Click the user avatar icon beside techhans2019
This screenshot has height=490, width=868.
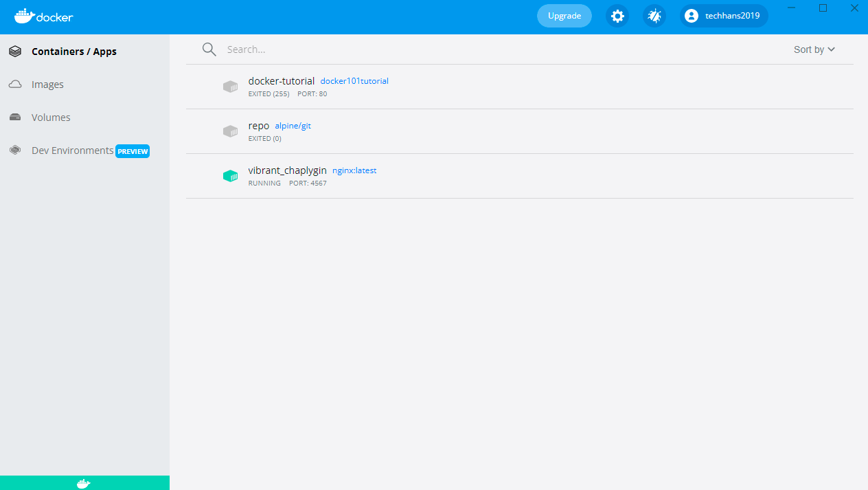[692, 16]
